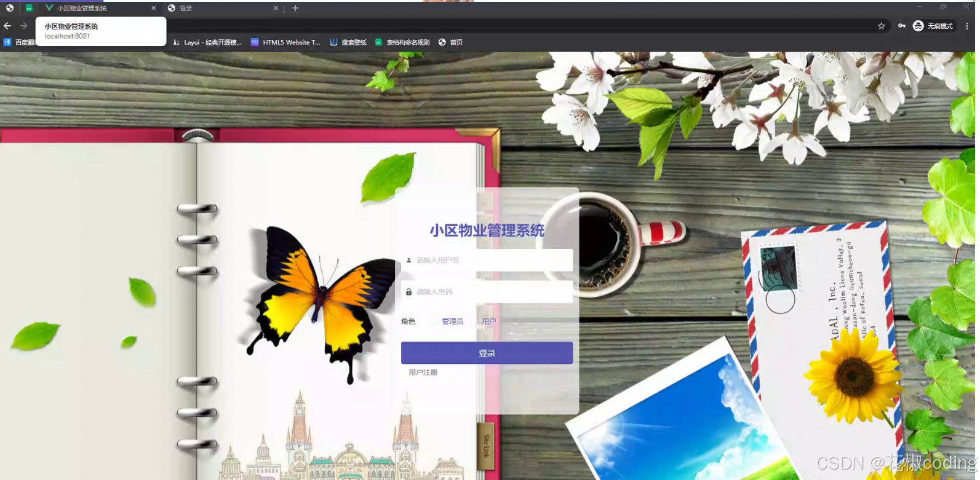The image size is (980, 480).
Task: Click the username input field
Action: pos(487,260)
